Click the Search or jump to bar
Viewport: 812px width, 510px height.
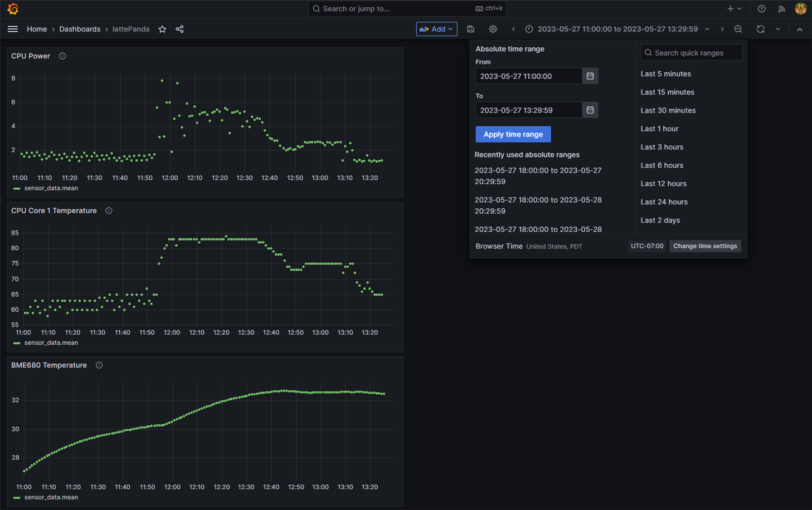click(x=407, y=8)
